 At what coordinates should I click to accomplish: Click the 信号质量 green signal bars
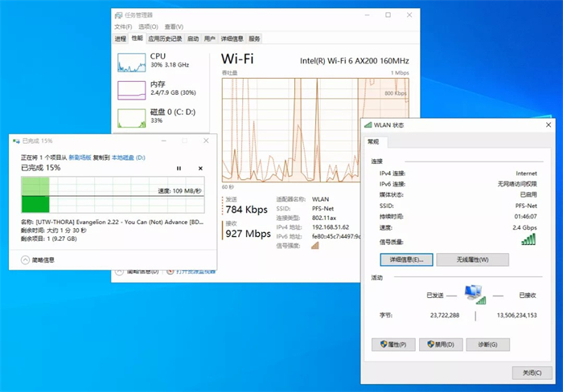tap(528, 239)
